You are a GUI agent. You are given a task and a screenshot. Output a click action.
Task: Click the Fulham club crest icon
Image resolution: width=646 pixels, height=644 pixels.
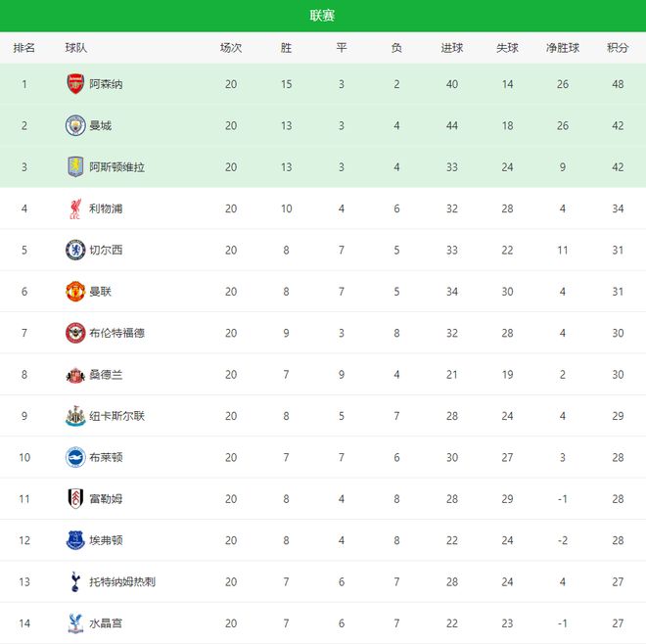click(x=75, y=498)
